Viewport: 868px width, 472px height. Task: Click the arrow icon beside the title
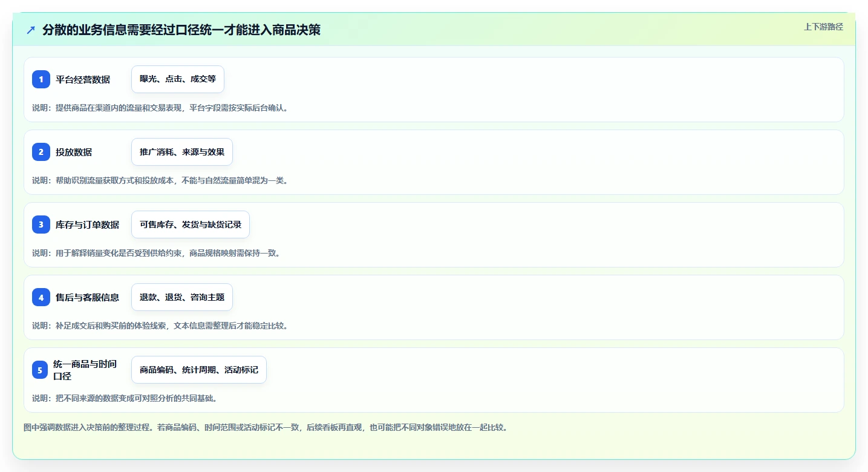[31, 30]
